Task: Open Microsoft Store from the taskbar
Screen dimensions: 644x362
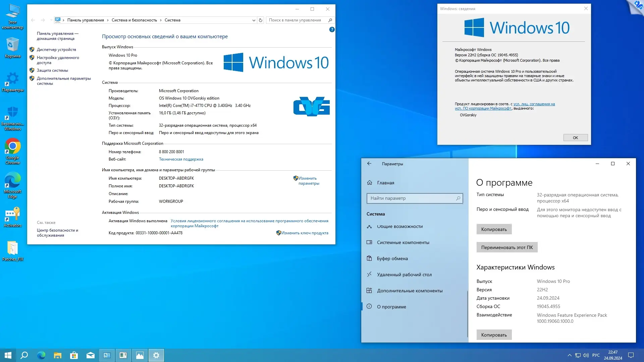Action: (x=74, y=355)
